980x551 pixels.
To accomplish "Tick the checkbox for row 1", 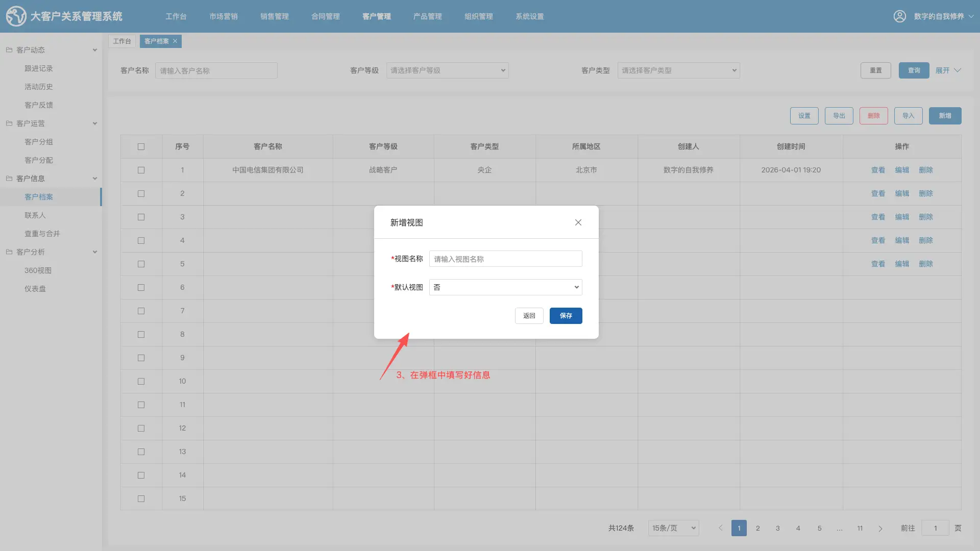I will click(141, 170).
